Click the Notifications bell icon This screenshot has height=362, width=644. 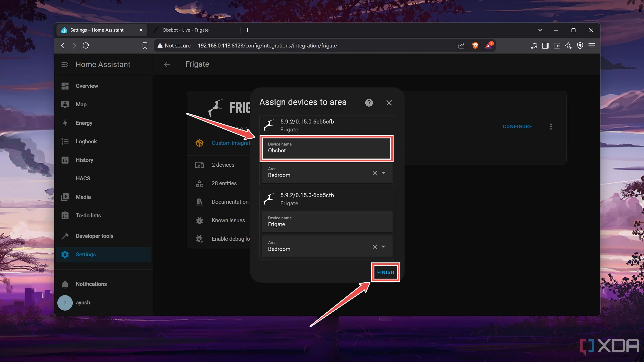coord(65,284)
